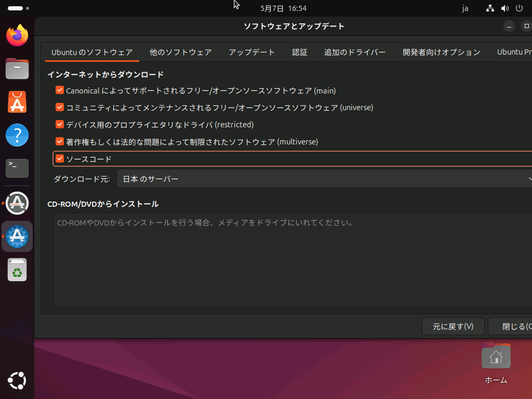
Task: Open the 追加のドライバー tab
Action: (354, 52)
